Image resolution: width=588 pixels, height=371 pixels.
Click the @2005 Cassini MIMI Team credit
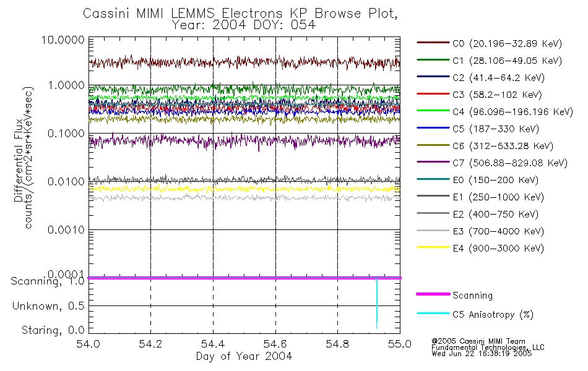478,341
